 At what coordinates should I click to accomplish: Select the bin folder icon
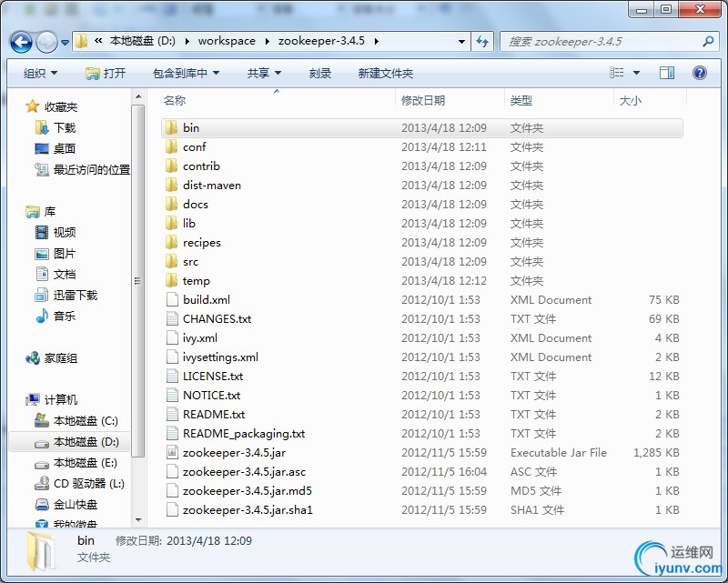click(x=171, y=127)
